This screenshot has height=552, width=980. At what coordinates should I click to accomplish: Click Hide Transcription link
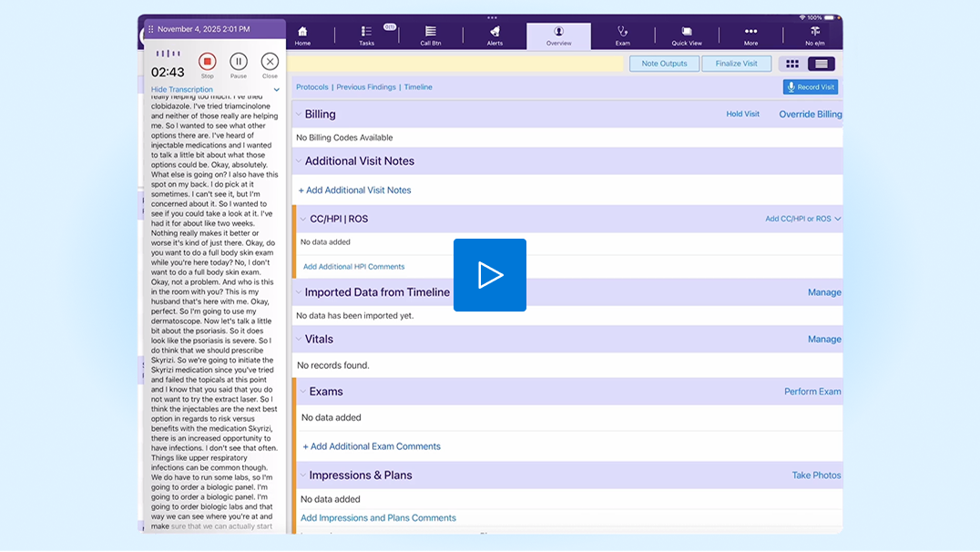pos(182,89)
